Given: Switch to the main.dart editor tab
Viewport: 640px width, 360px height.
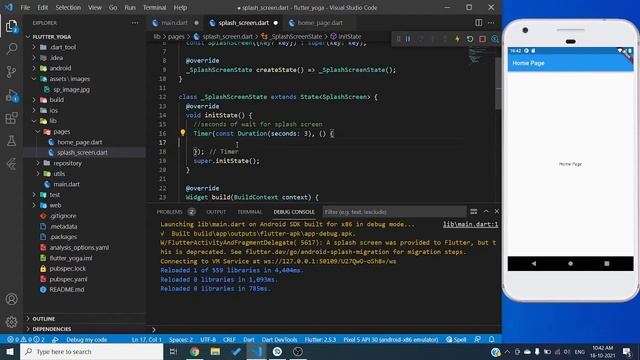Looking at the screenshot, I should 175,23.
